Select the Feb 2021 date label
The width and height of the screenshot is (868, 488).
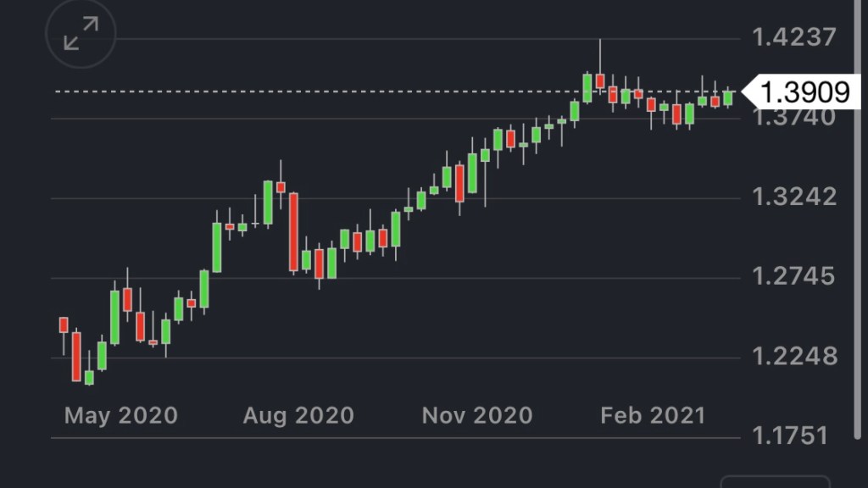click(653, 415)
